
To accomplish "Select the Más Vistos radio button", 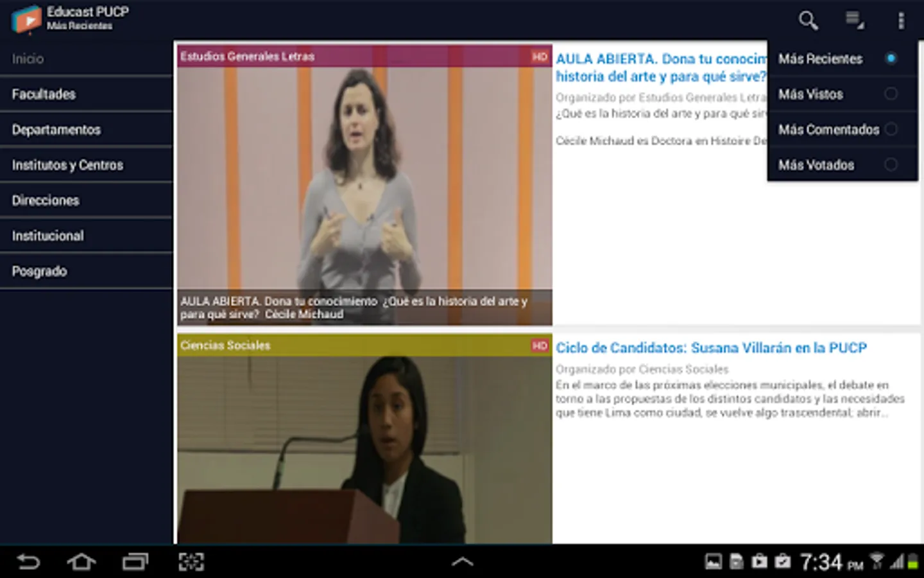I will tap(891, 94).
